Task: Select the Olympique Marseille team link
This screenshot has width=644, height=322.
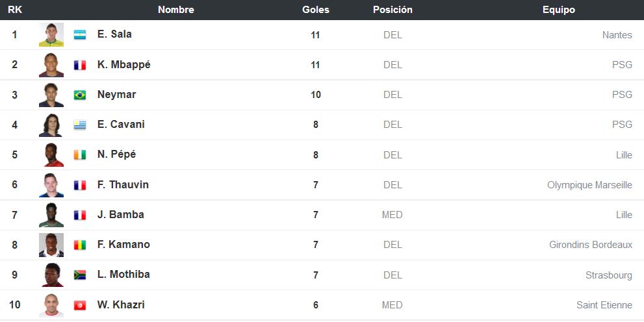Action: [x=589, y=185]
